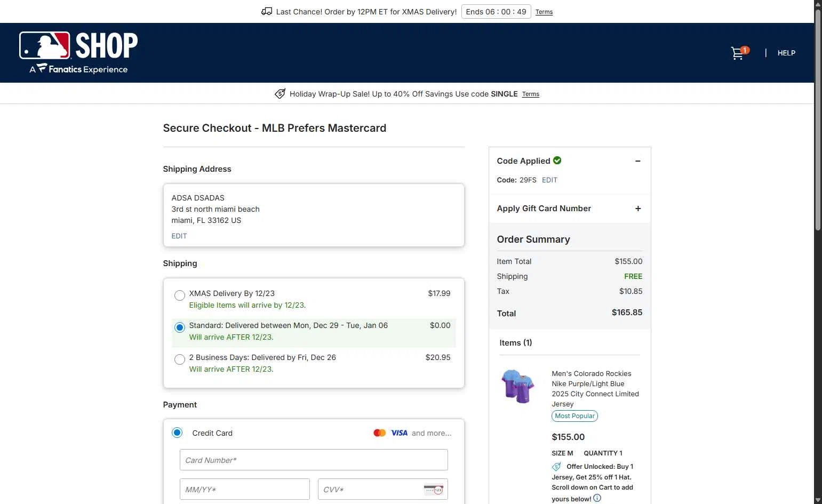Click the Code: 29FS text
Screen dimensions: 822x504
click(x=516, y=180)
